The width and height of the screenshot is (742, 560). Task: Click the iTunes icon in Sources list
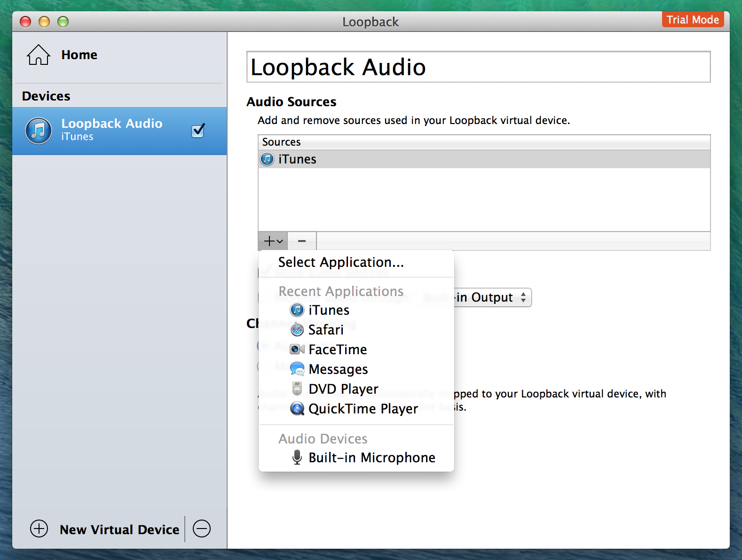coord(267,159)
